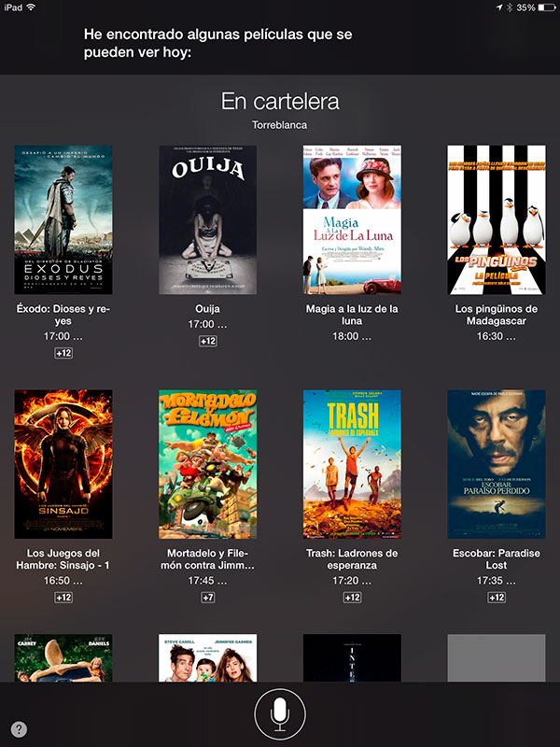560x747 pixels.
Task: Tap the Mortadelo y Filemón contra Jimm… title
Action: tap(207, 559)
